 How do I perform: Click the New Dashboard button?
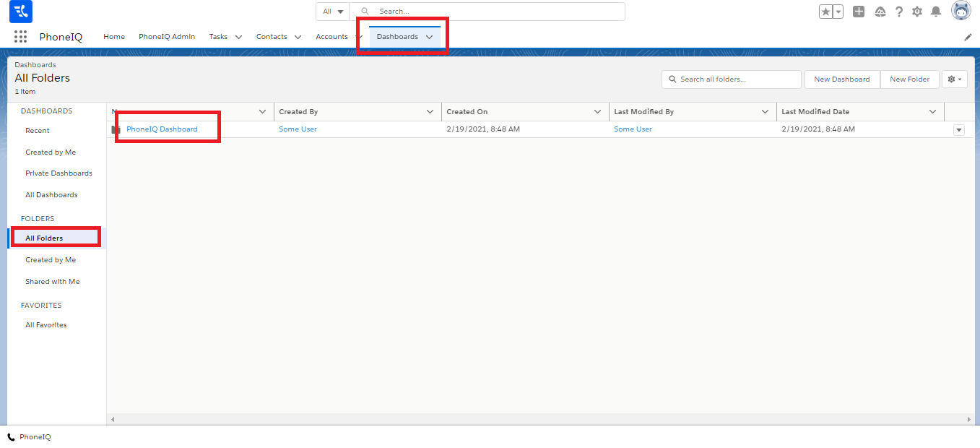842,79
